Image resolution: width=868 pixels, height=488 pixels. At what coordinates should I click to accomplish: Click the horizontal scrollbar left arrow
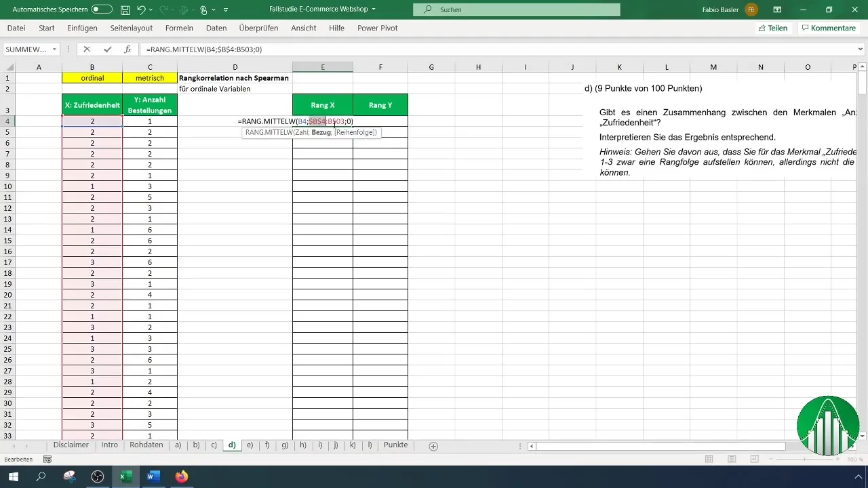point(532,446)
